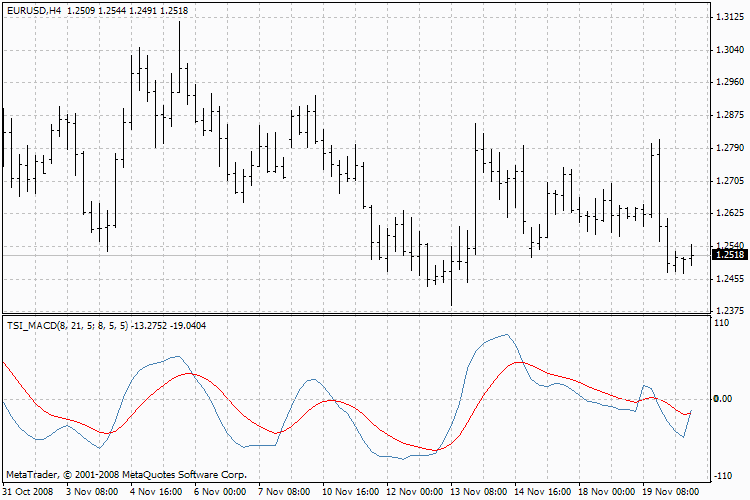Click the separator between price chart and indicator
The image size is (750, 500).
point(356,314)
